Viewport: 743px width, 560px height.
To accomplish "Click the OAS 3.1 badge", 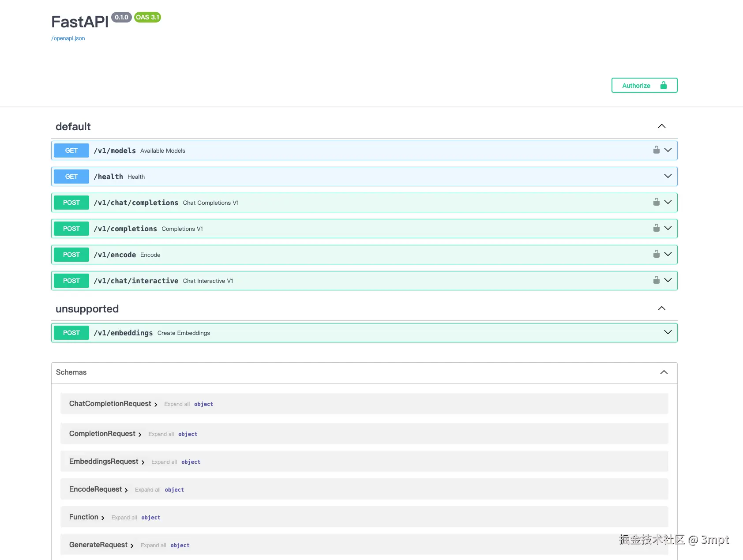I will click(x=147, y=17).
